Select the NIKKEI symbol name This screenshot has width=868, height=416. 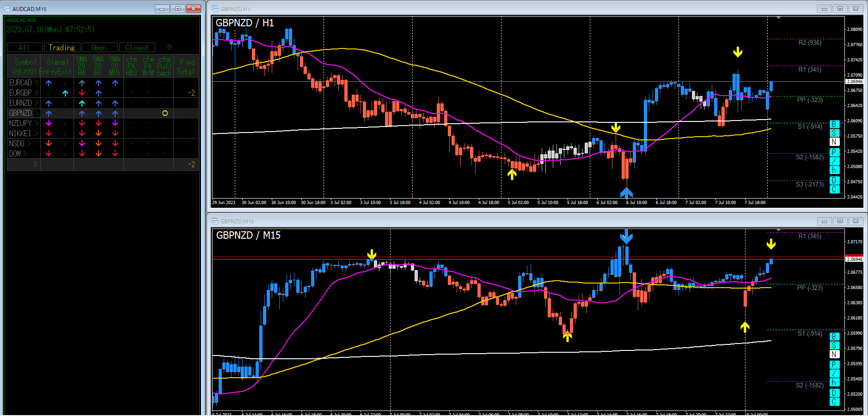20,133
